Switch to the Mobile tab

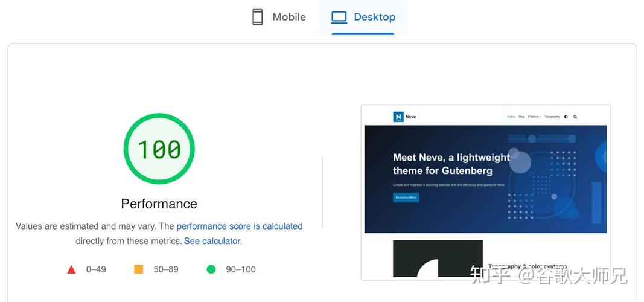pos(279,18)
